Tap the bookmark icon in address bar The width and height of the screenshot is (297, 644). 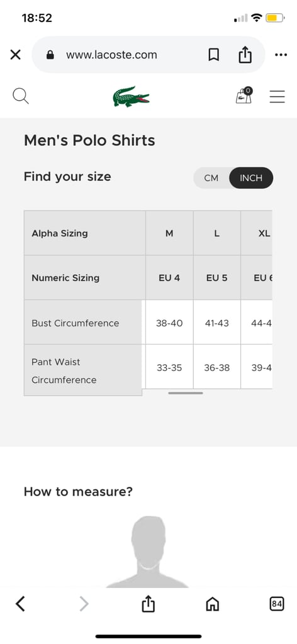click(x=213, y=55)
